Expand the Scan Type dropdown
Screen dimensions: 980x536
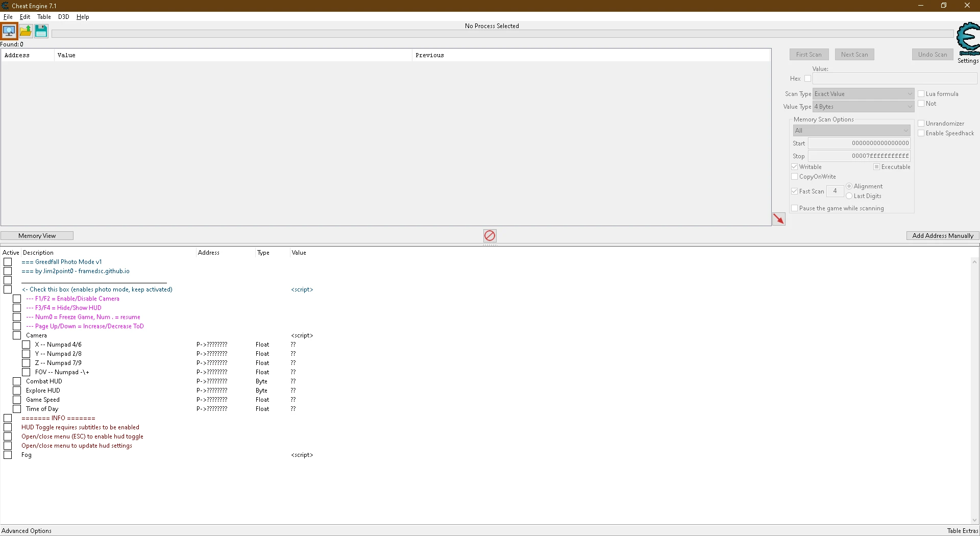863,94
